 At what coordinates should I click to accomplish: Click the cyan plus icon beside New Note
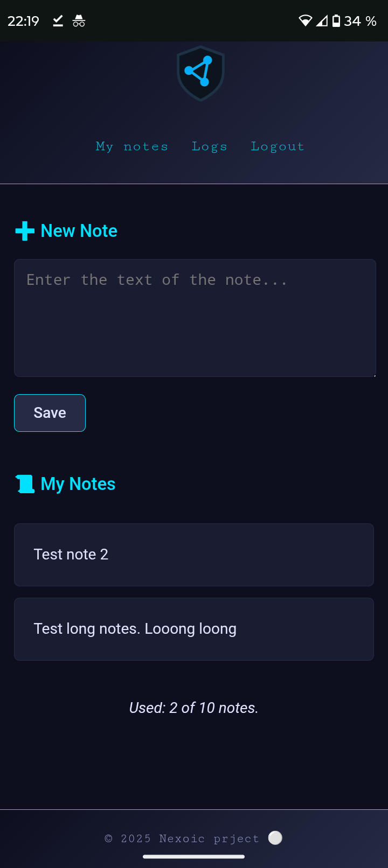[x=24, y=230]
